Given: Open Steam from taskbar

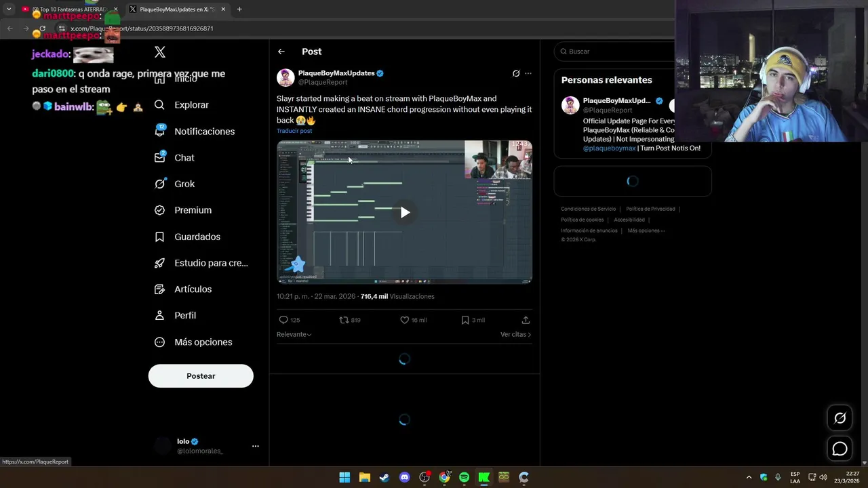Looking at the screenshot, I should point(384,477).
